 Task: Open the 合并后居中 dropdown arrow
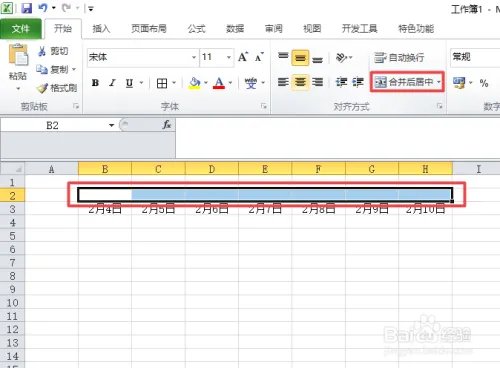click(439, 82)
